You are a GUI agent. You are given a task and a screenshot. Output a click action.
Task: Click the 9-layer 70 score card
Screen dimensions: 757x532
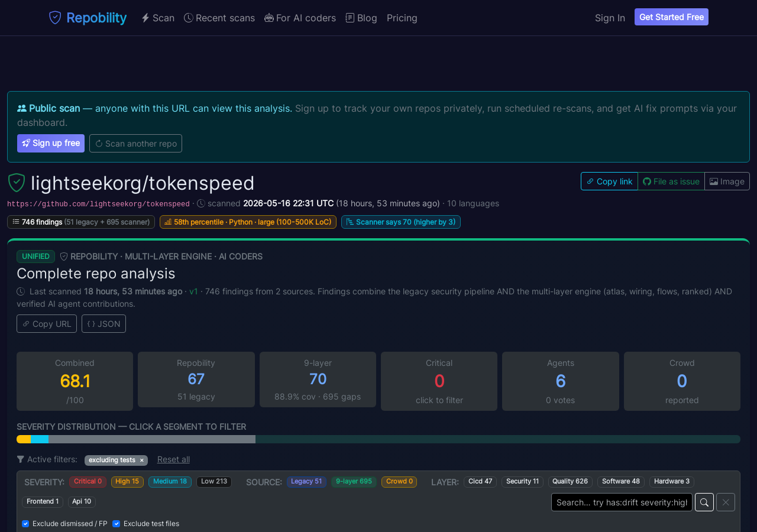click(318, 379)
